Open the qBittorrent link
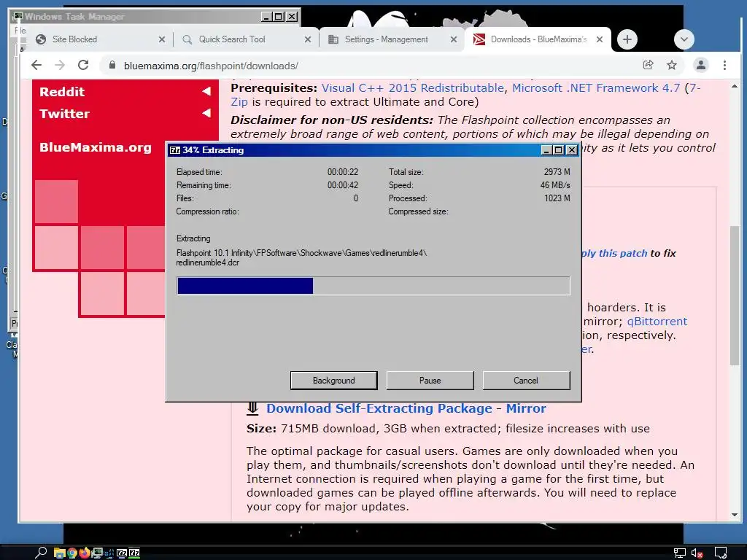747x560 pixels. point(657,322)
